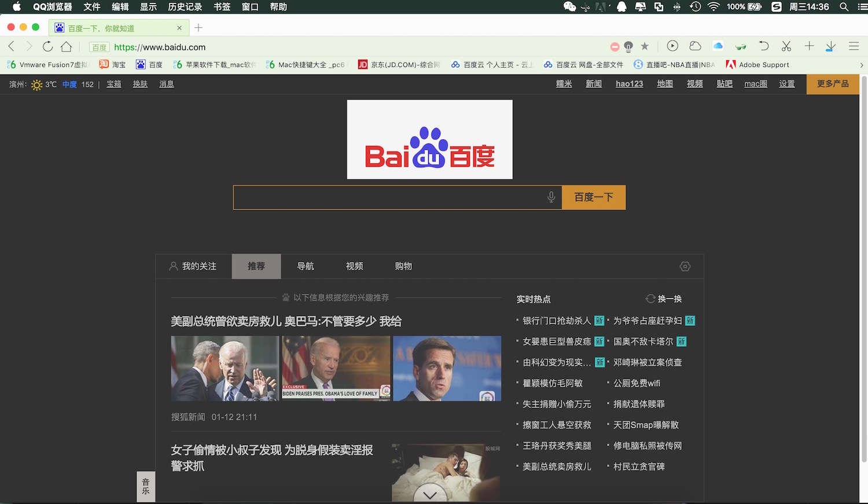Open the 京东(JD.COM) bookmark
Viewport: 868px width, 504px height.
click(x=399, y=65)
